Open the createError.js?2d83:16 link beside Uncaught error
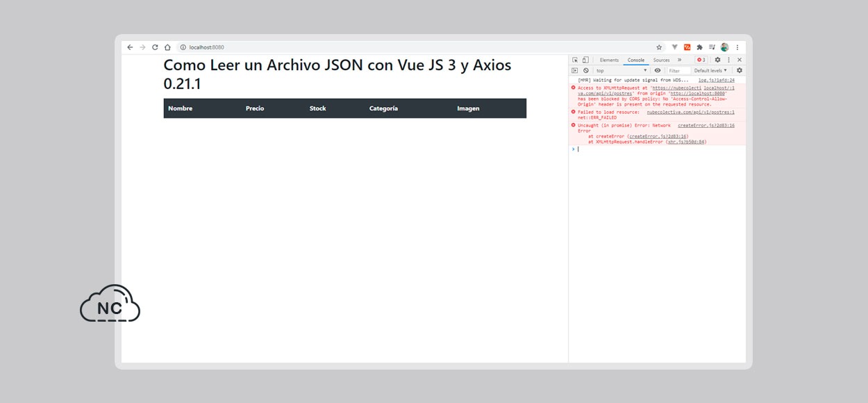Screen dimensions: 868x403 pos(706,125)
